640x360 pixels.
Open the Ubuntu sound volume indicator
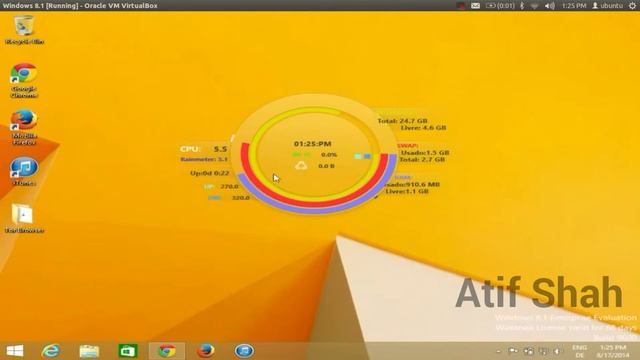pos(549,6)
